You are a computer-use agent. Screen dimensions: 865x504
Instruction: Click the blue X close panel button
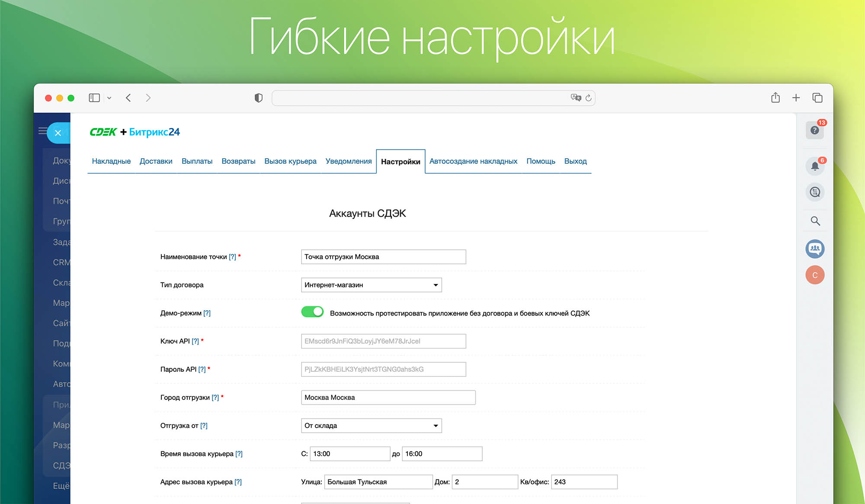tap(58, 133)
